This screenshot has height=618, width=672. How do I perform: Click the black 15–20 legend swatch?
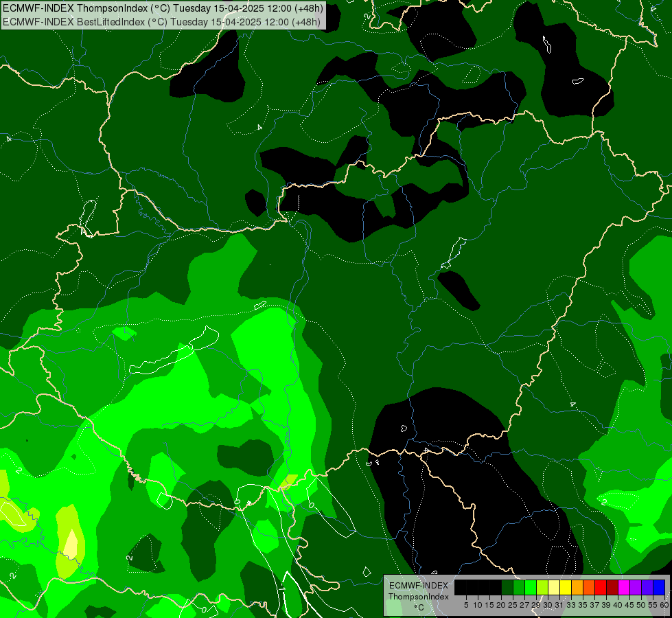[x=496, y=587]
